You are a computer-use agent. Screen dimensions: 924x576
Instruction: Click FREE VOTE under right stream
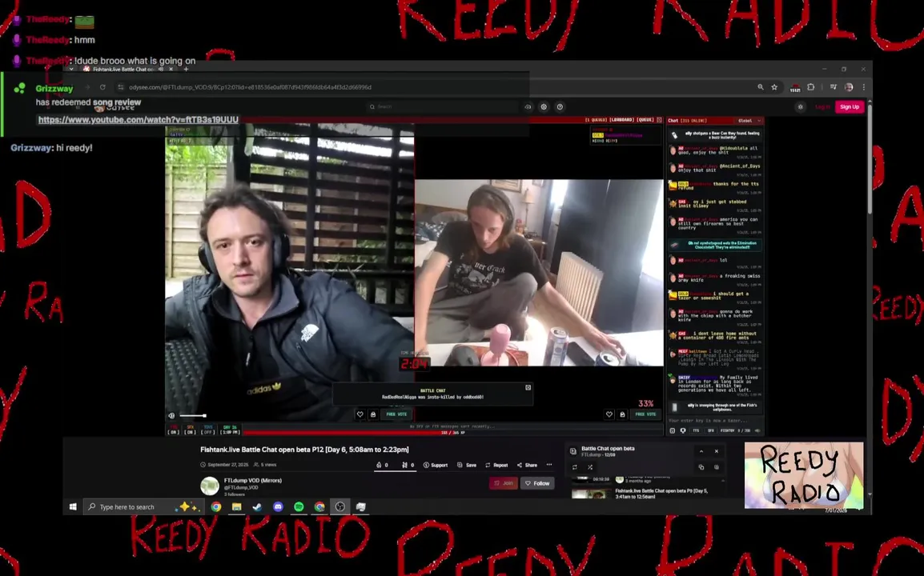646,414
